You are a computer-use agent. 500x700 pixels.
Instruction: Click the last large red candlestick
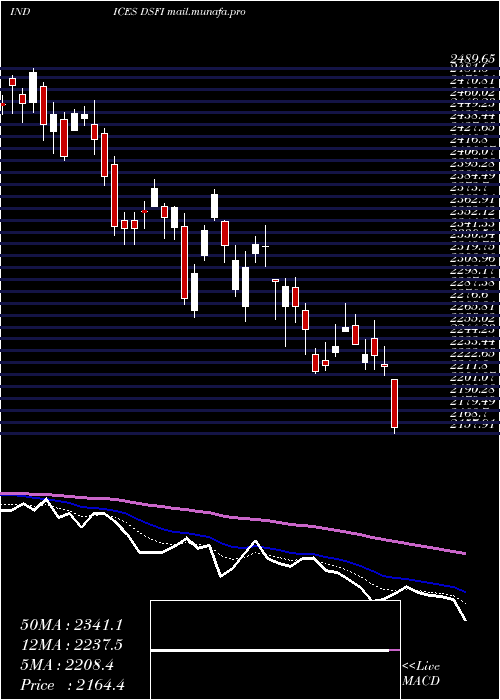click(394, 404)
